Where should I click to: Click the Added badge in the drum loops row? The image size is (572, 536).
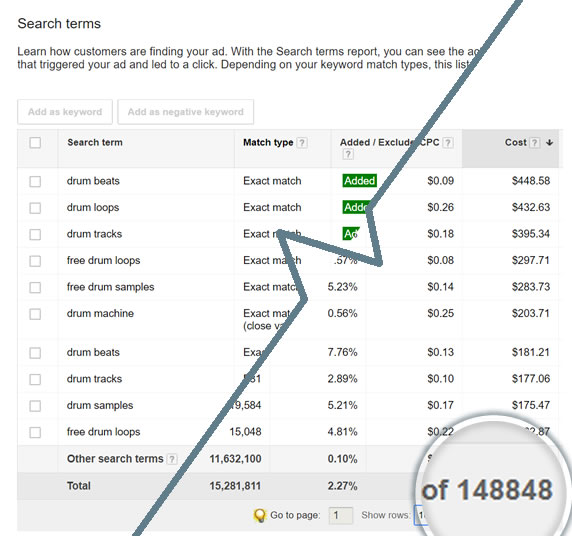pos(356,207)
